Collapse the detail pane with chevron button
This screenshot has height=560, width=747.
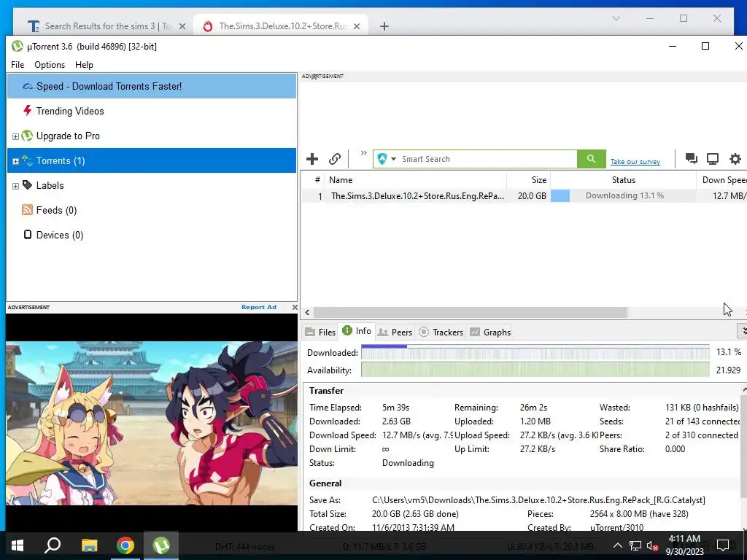coord(742,330)
